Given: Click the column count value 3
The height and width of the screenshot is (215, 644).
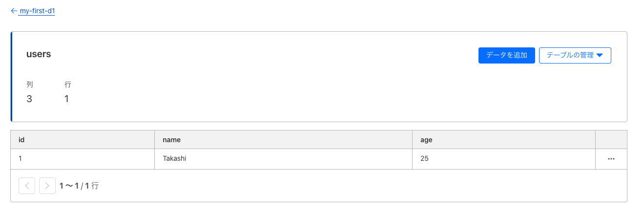Looking at the screenshot, I should tap(29, 99).
